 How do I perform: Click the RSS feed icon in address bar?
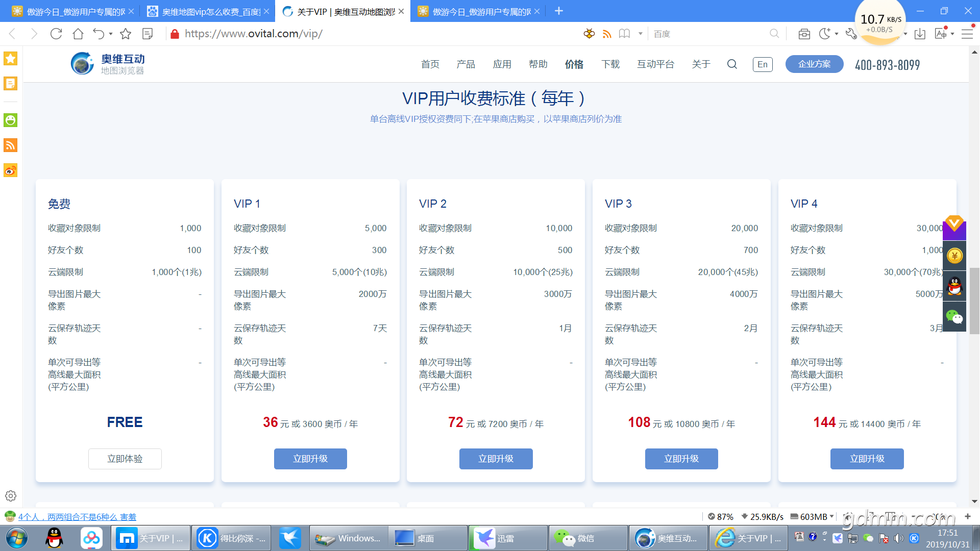tap(607, 34)
